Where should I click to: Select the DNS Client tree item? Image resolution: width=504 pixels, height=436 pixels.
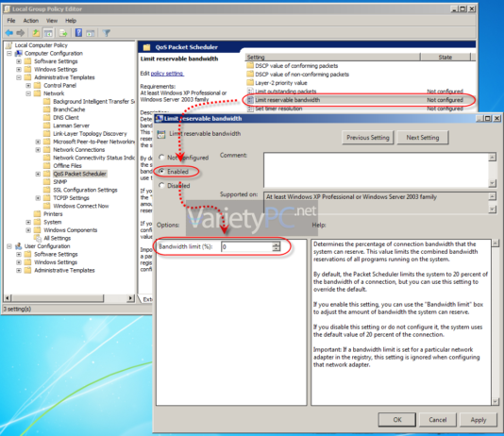(65, 118)
